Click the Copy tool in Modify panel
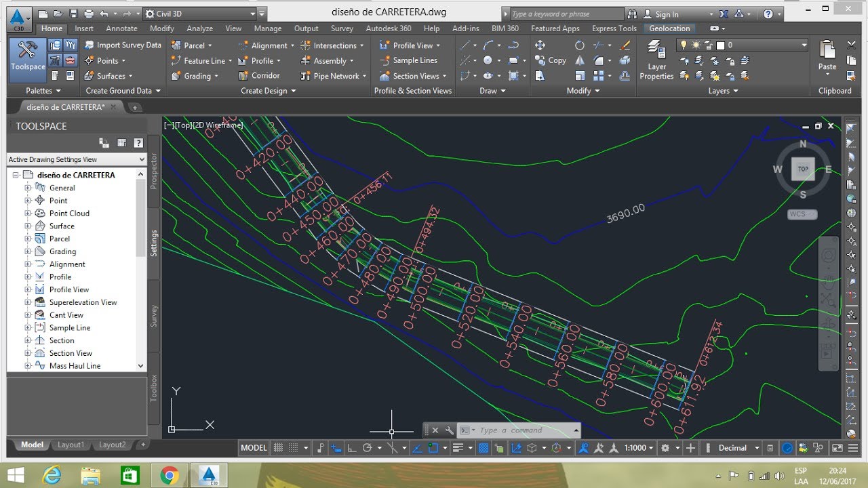868x488 pixels. [x=551, y=60]
